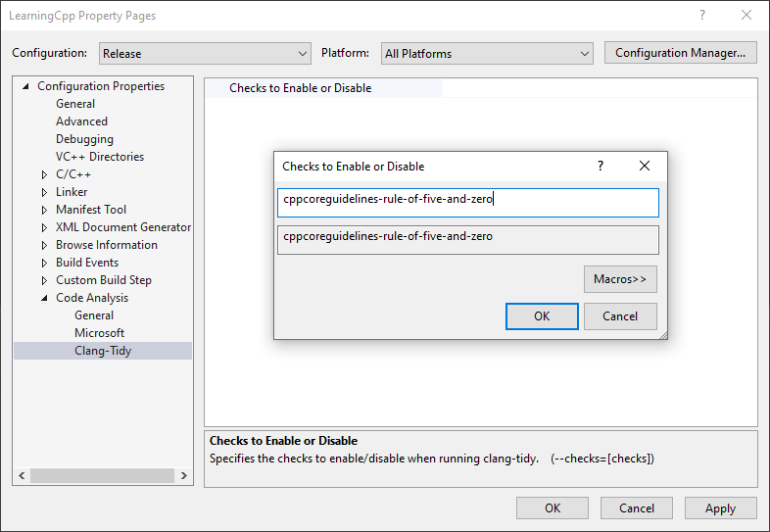Expand the Manifest Tool node
The height and width of the screenshot is (532, 770).
[44, 210]
